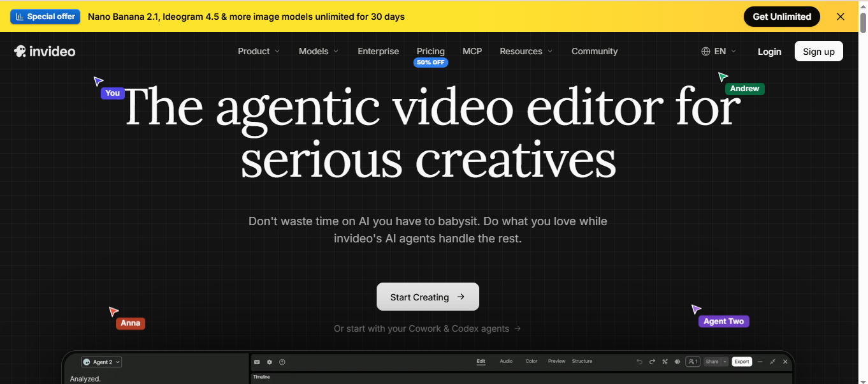Click the Sign up button
The width and height of the screenshot is (868, 384).
[x=819, y=52]
